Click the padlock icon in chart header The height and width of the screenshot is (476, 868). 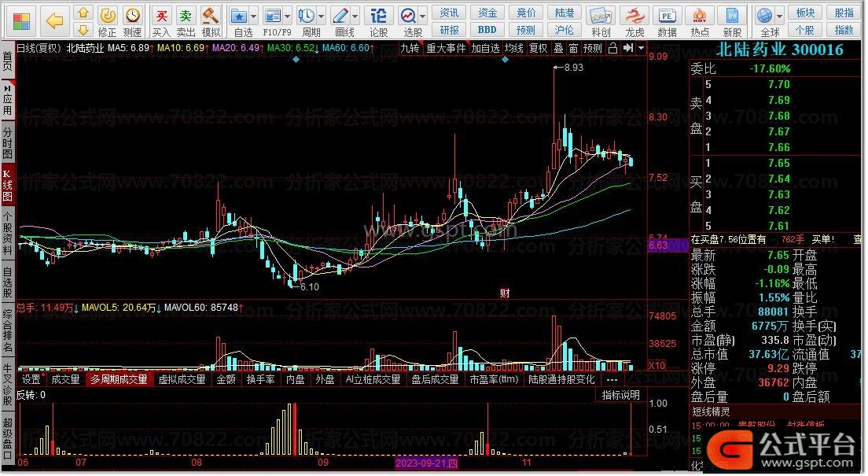coord(612,49)
